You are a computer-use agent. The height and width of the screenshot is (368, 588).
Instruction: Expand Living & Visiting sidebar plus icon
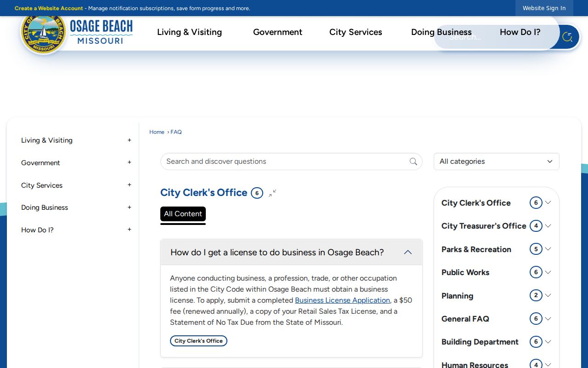pyautogui.click(x=130, y=140)
